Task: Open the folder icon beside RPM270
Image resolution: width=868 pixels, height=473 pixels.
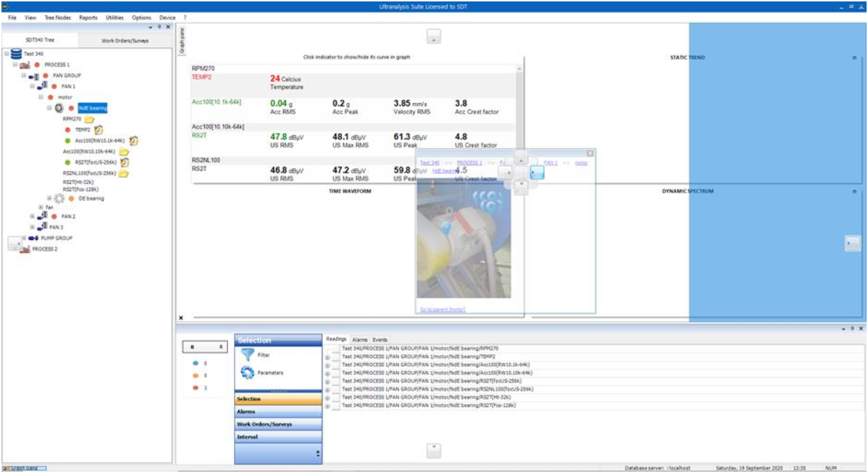Action: [x=90, y=120]
